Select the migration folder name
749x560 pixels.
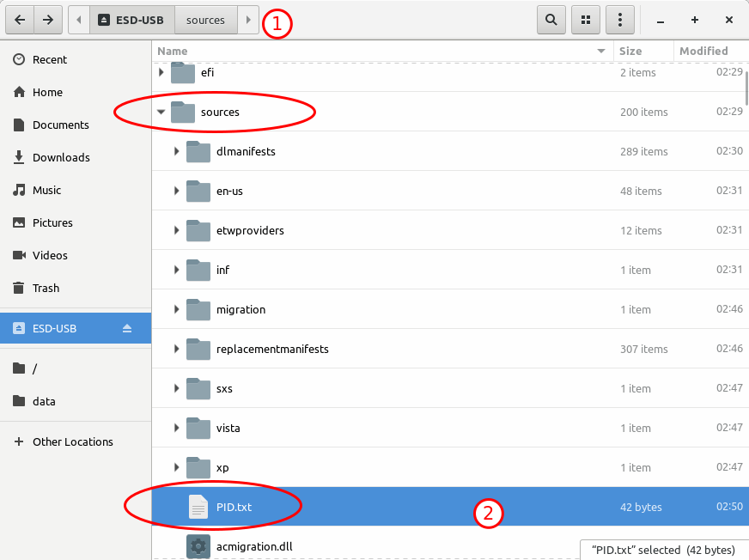coord(241,309)
